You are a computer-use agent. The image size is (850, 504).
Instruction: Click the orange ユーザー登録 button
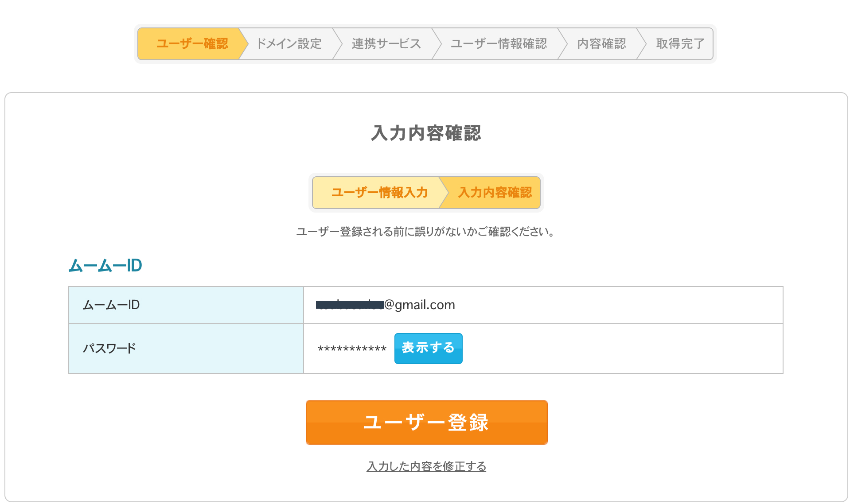click(426, 422)
